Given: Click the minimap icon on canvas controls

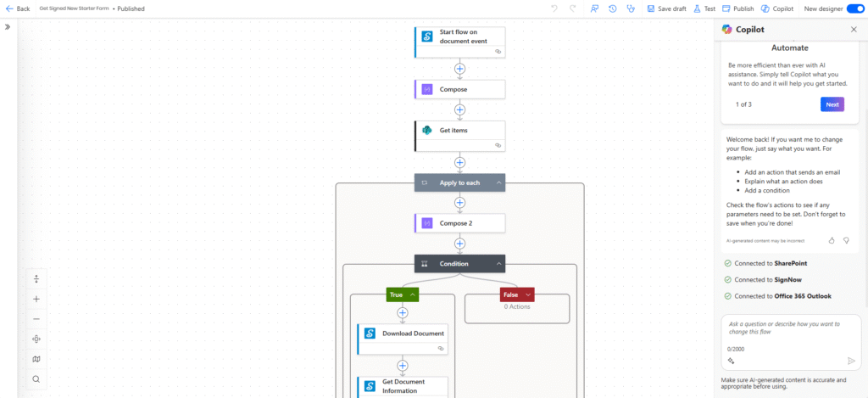Looking at the screenshot, I should (x=36, y=359).
